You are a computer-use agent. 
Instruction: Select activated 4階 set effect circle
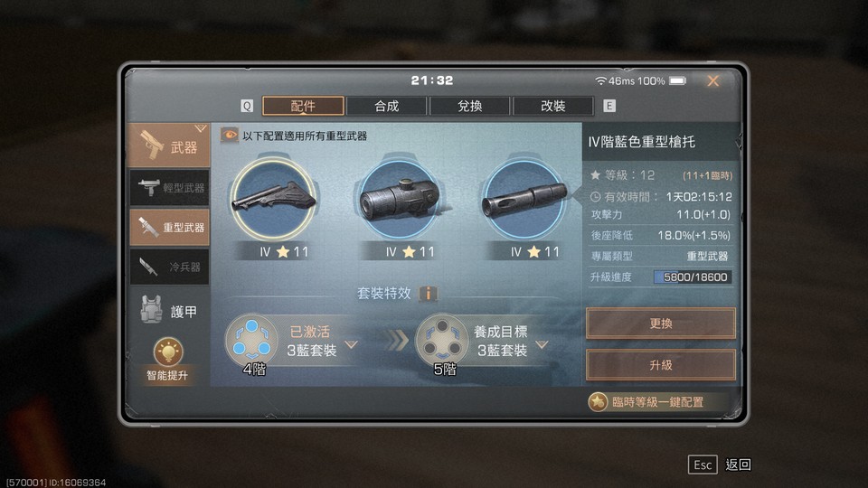tap(251, 340)
